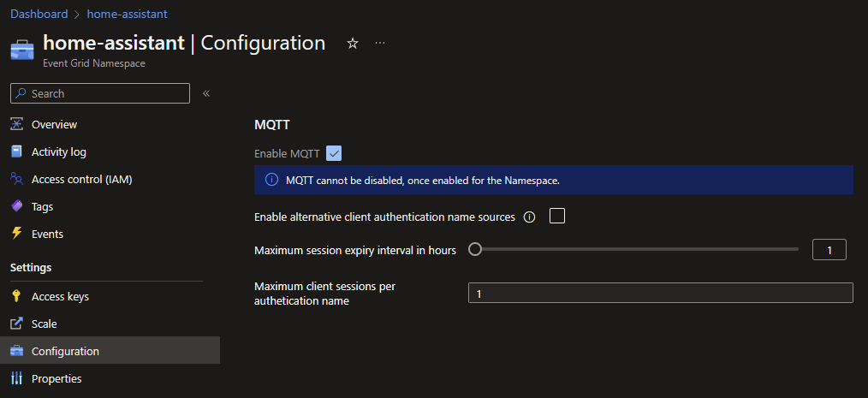Click the Maximum session expiry interval label
The image size is (868, 398).
[355, 250]
